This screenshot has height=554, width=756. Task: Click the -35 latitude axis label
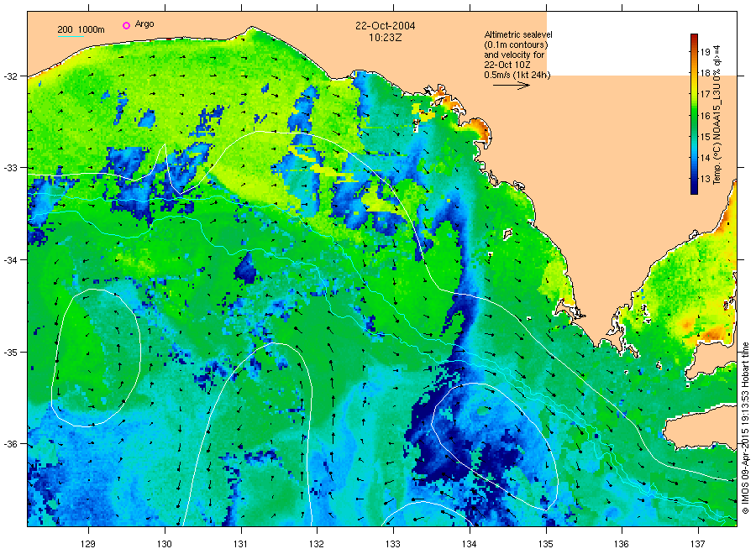11,353
